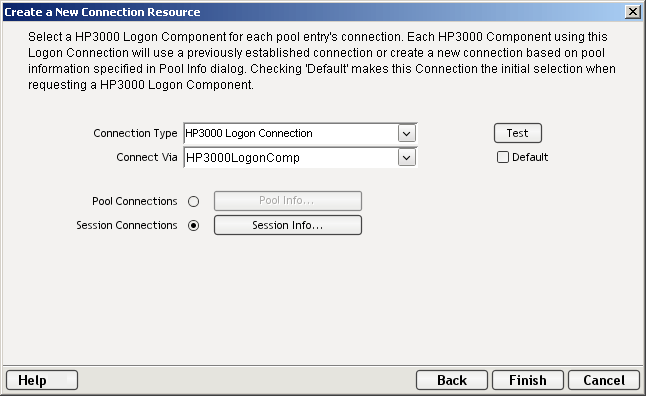Cancel the connection resource dialog
Image resolution: width=646 pixels, height=396 pixels.
pyautogui.click(x=604, y=380)
